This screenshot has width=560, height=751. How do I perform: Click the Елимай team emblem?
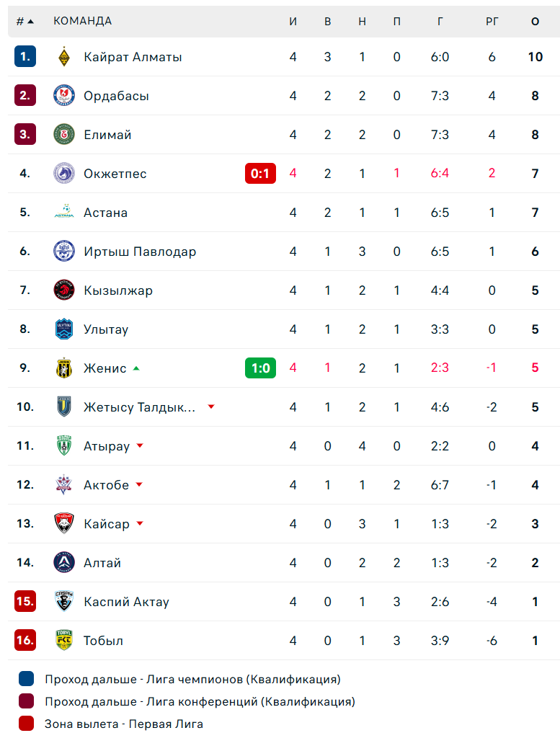(64, 135)
